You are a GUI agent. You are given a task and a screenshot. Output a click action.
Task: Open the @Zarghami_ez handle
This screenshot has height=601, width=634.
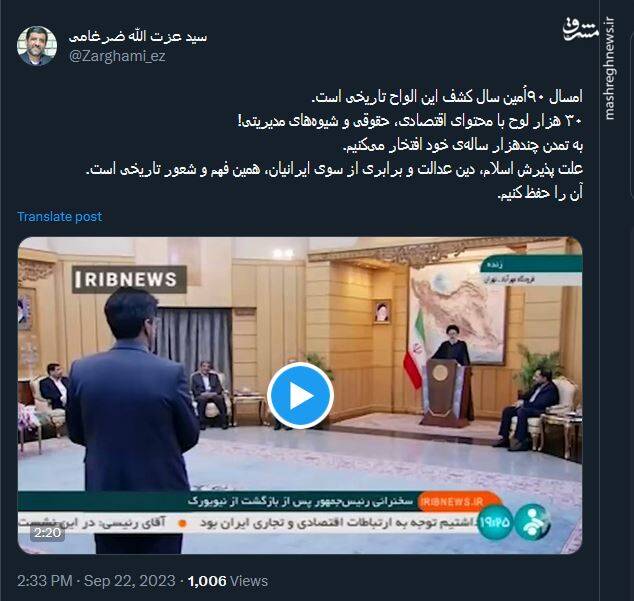tap(117, 56)
